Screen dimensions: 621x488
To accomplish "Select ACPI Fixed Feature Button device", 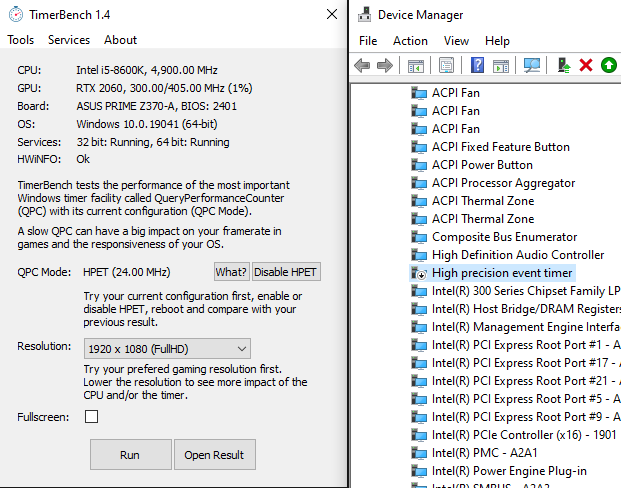I will click(501, 147).
